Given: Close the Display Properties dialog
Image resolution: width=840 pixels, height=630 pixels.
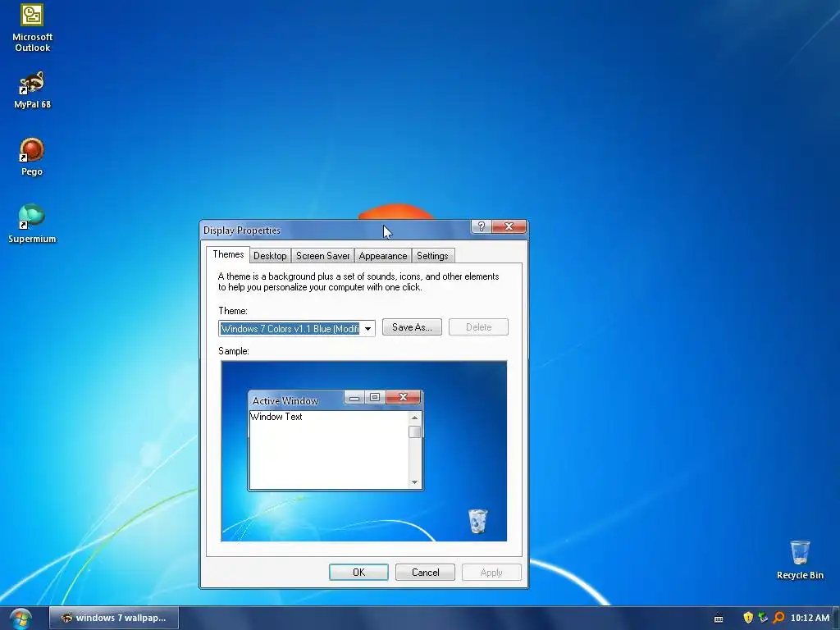Looking at the screenshot, I should [x=509, y=226].
